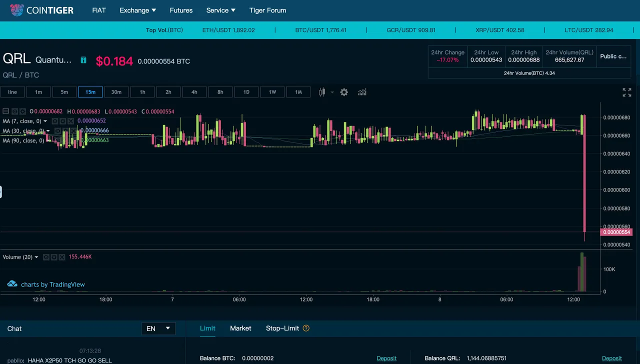Image resolution: width=640 pixels, height=364 pixels.
Task: Select the 2h interval
Action: 168,92
